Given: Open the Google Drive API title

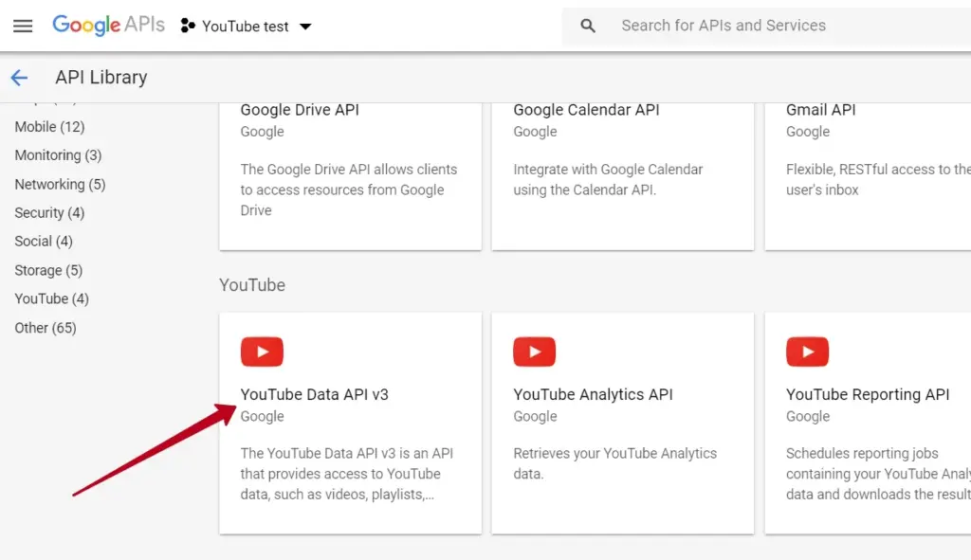Looking at the screenshot, I should click(300, 110).
